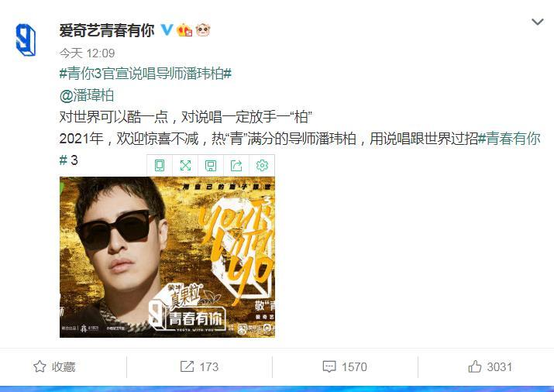Click the save image icon in toolbar

211,165
